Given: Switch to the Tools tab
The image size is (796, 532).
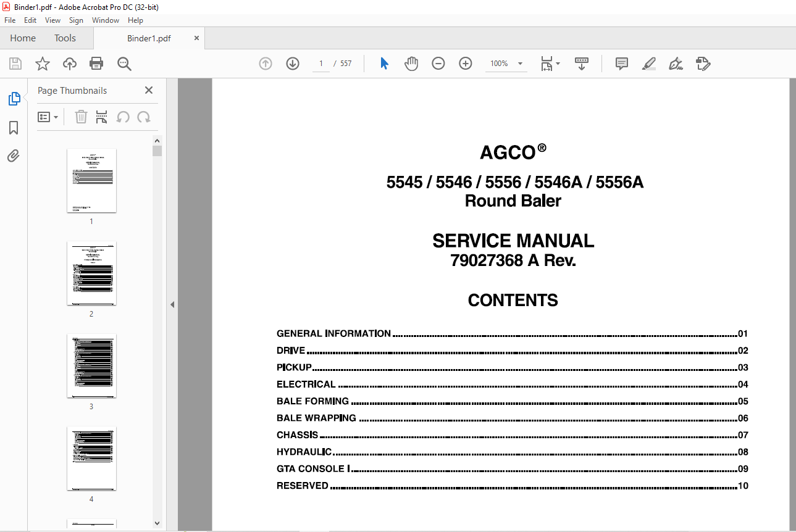Looking at the screenshot, I should [x=65, y=38].
